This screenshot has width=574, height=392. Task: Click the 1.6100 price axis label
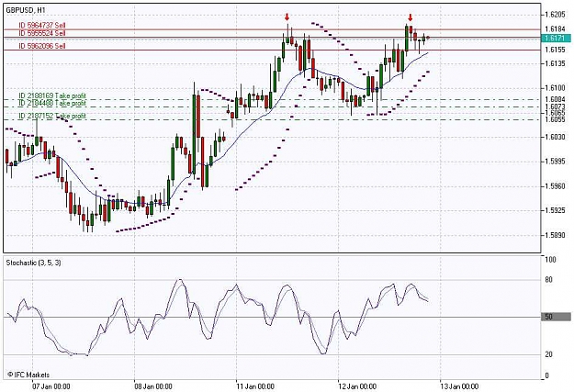coord(555,88)
